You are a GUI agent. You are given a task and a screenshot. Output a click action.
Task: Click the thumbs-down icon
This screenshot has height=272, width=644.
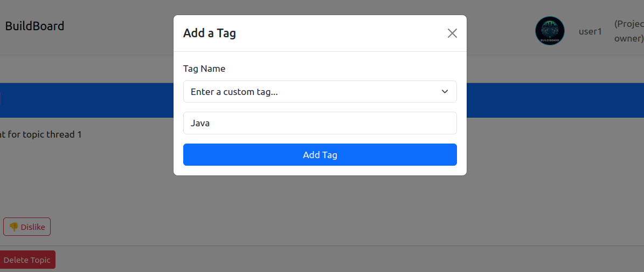(13, 227)
